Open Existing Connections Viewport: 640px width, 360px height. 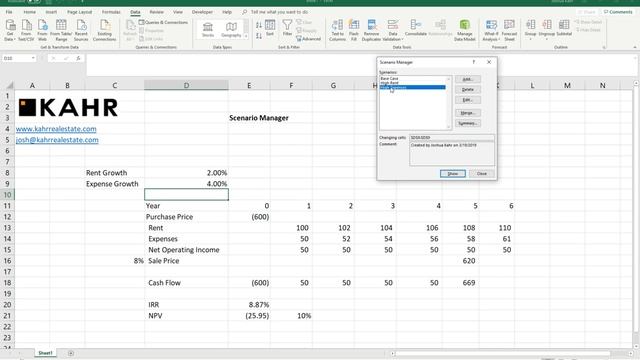(x=104, y=30)
